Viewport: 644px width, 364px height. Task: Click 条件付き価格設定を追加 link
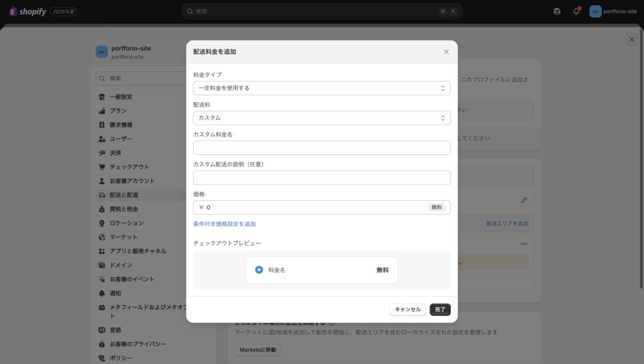(x=225, y=224)
